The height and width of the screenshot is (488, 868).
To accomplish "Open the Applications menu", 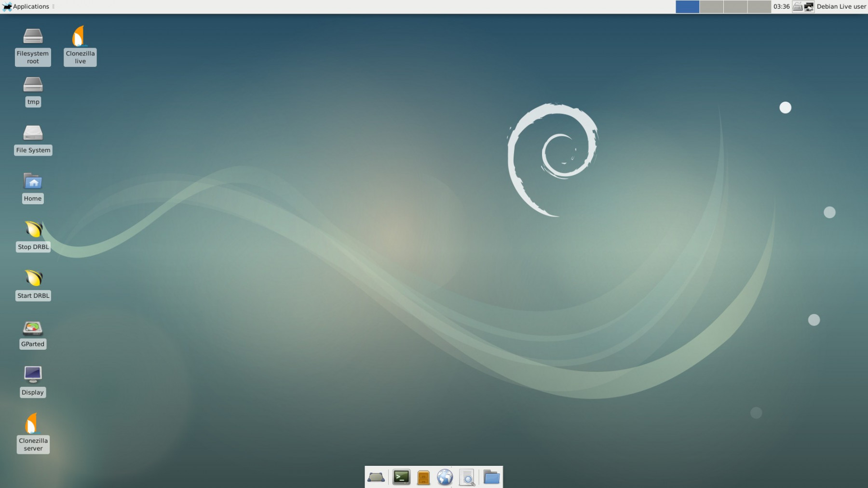I will [26, 7].
